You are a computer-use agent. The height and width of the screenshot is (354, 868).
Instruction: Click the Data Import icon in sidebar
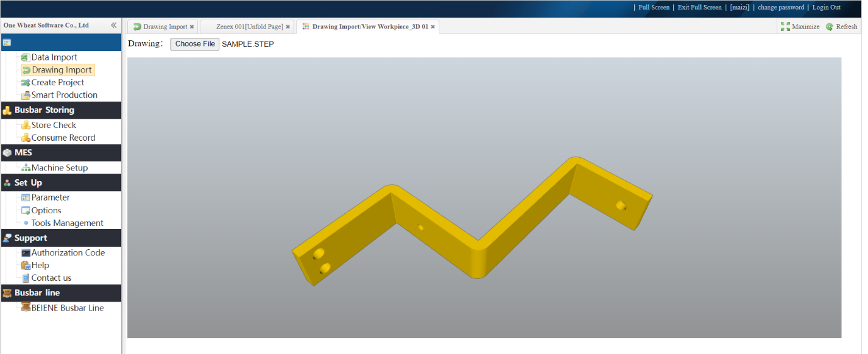coord(25,57)
